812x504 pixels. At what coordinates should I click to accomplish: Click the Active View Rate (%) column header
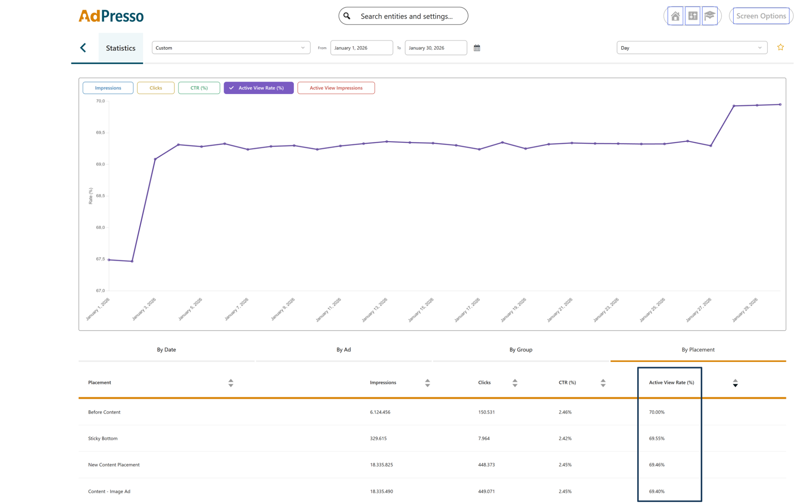(x=671, y=383)
